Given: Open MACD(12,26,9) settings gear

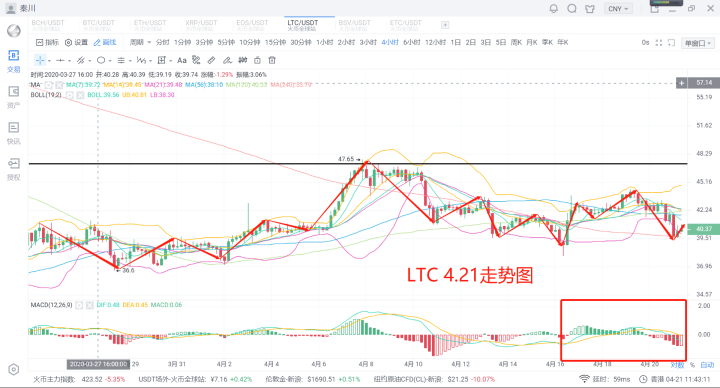Looking at the screenshot, I should (79, 305).
